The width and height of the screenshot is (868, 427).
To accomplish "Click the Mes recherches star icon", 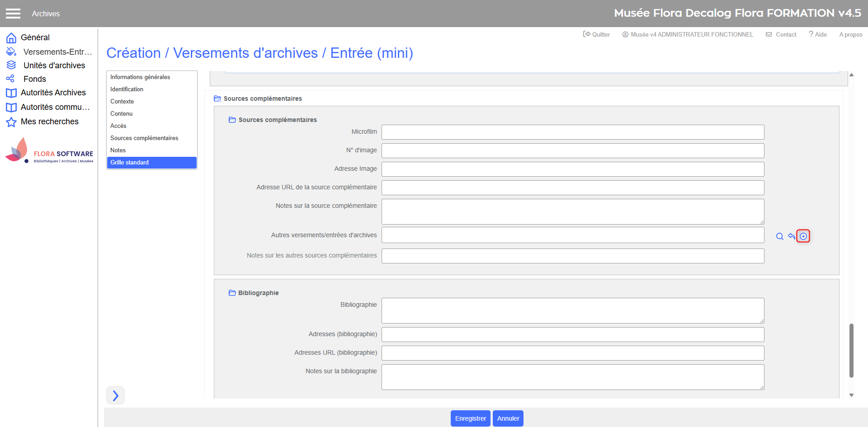I will 11,122.
